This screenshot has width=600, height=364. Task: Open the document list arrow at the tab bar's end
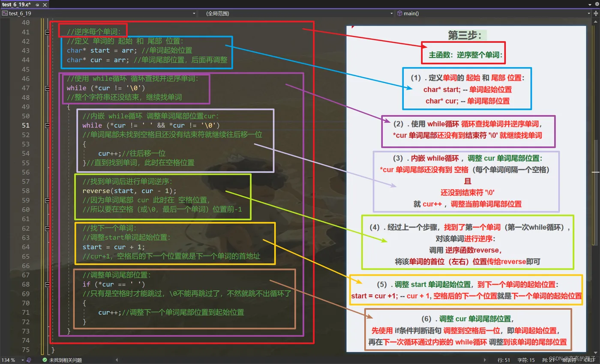pos(589,4)
